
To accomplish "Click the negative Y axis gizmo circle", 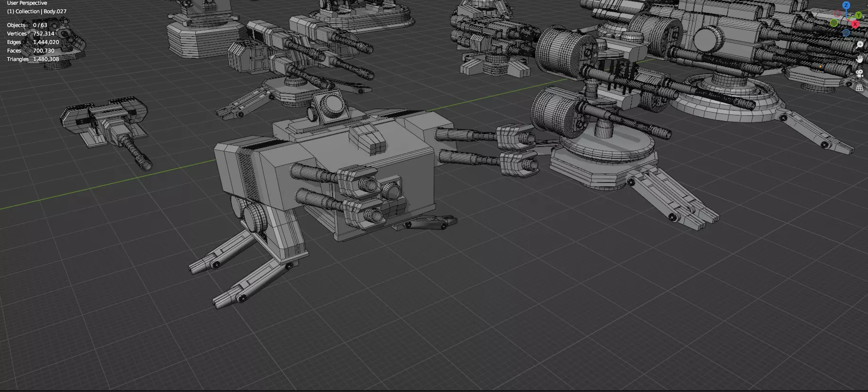I will click(834, 23).
